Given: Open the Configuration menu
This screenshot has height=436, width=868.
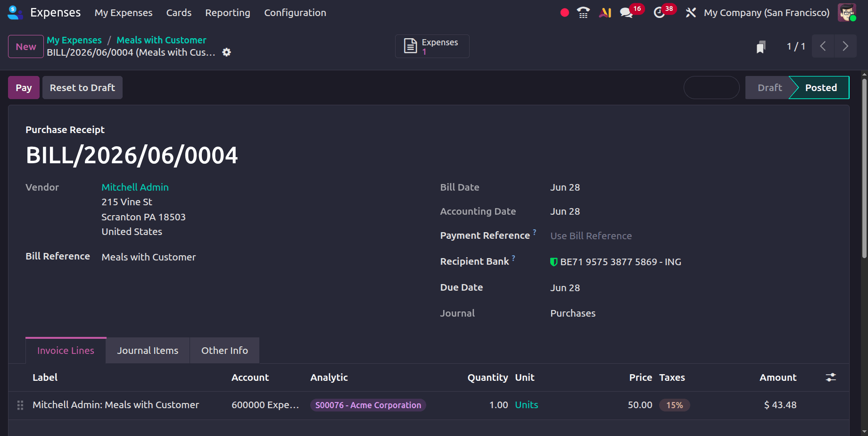Looking at the screenshot, I should tap(295, 13).
